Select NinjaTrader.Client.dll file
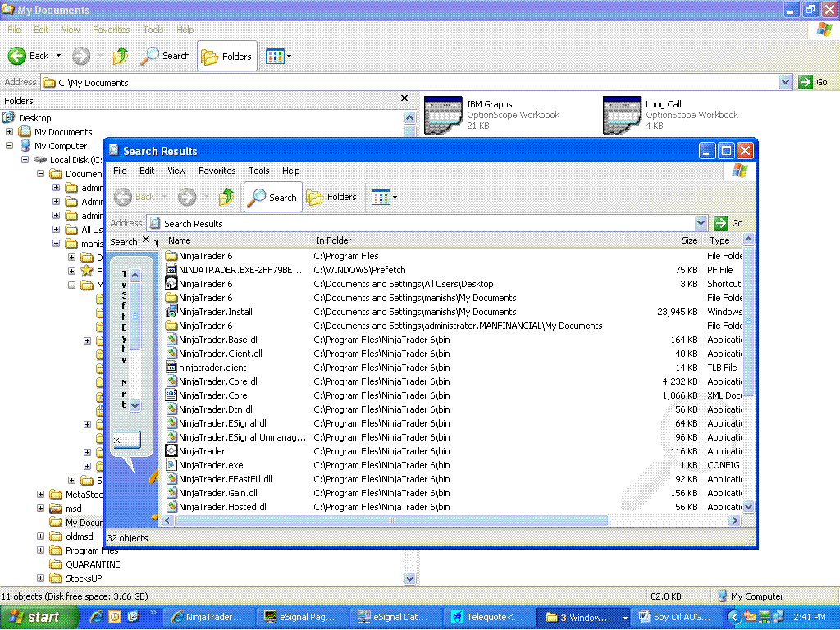This screenshot has height=630, width=840. point(214,354)
